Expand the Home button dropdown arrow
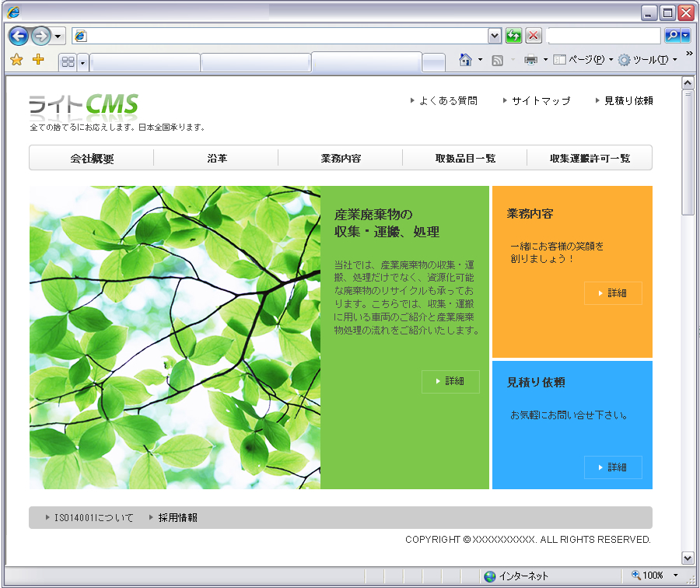The width and height of the screenshot is (700, 588). (481, 59)
